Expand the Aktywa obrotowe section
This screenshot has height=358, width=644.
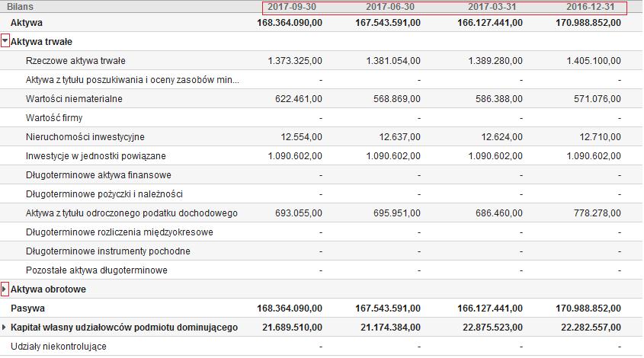point(5,289)
